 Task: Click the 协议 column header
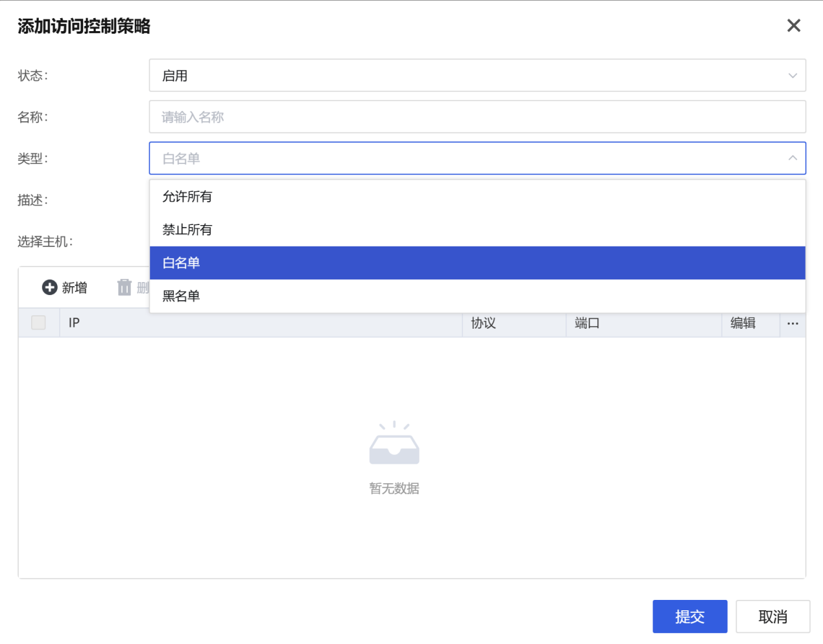click(483, 323)
